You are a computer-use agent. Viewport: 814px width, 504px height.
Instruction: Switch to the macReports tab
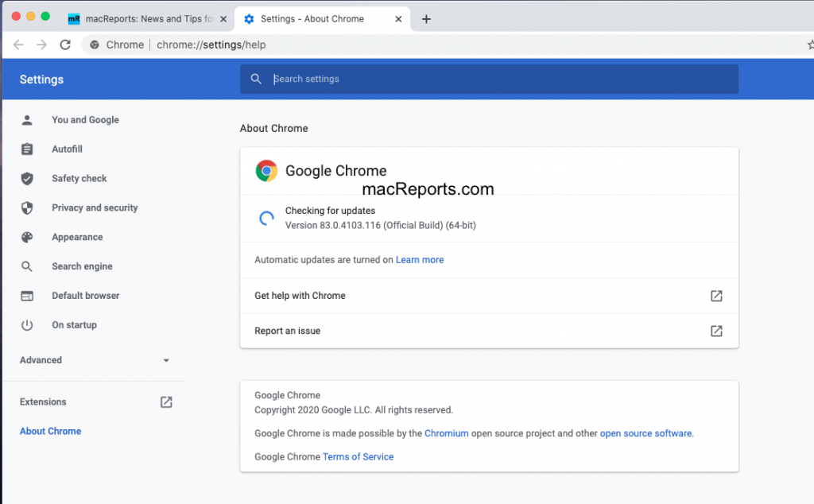[x=149, y=19]
